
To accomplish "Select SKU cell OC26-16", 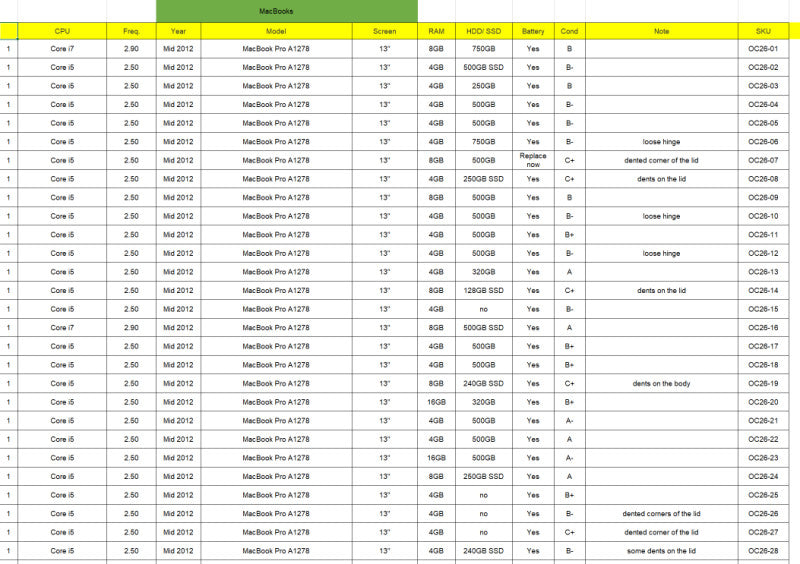I will pyautogui.click(x=763, y=328).
